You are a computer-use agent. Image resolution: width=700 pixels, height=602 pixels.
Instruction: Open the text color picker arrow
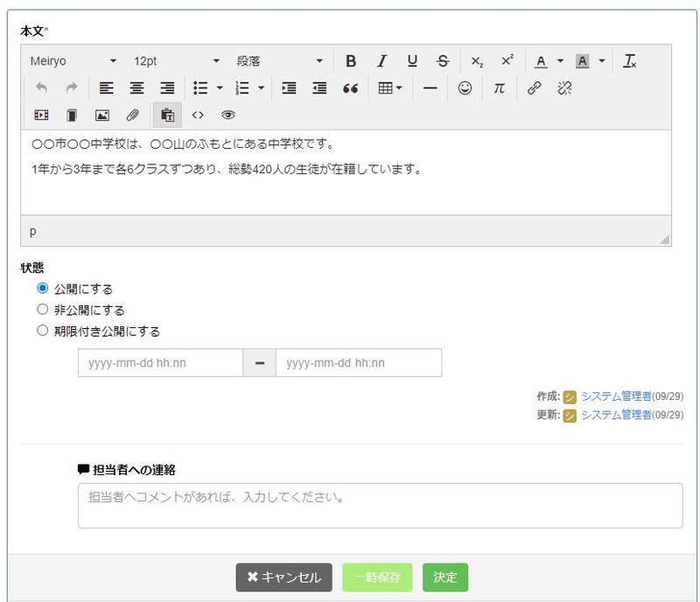[560, 61]
